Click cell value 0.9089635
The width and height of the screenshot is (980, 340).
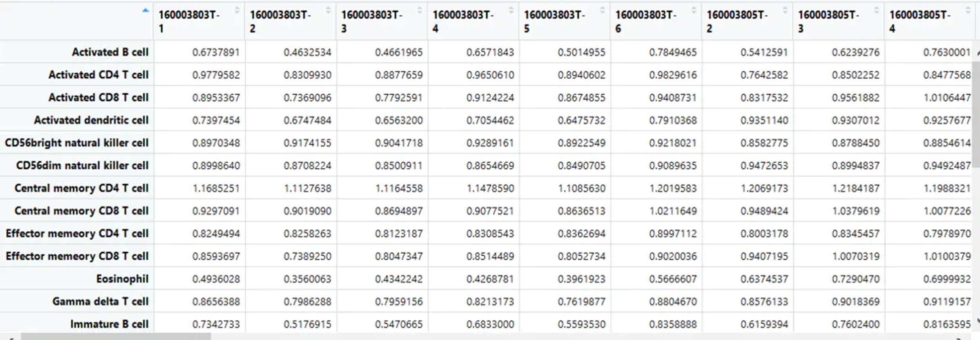tap(673, 166)
